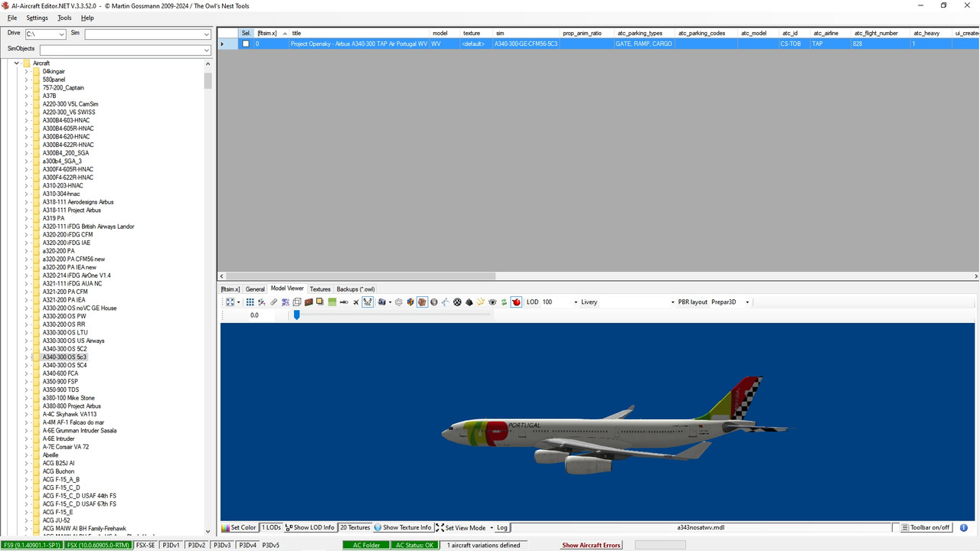
Task: Click the Show Texture Info button
Action: coord(403,527)
